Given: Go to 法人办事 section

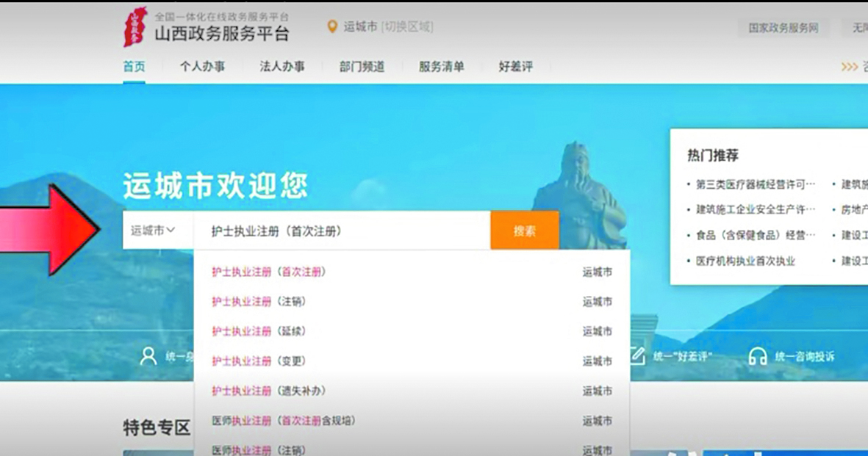Looking at the screenshot, I should (281, 67).
